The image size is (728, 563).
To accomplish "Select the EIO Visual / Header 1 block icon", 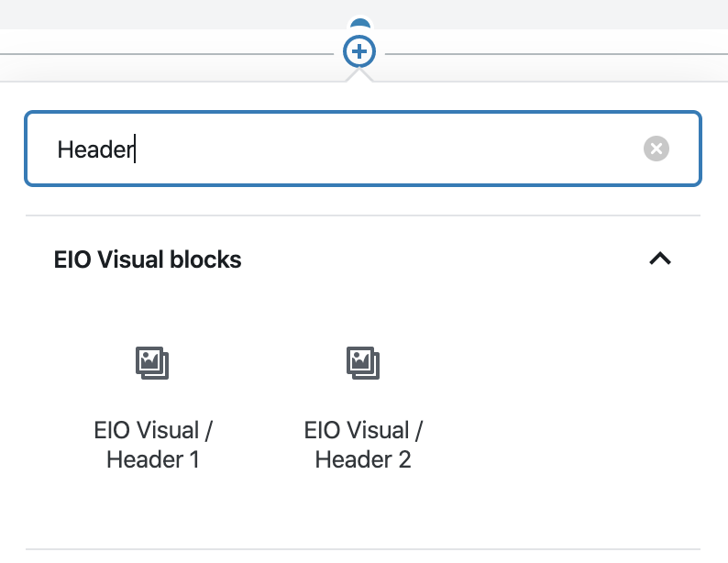I will click(152, 363).
